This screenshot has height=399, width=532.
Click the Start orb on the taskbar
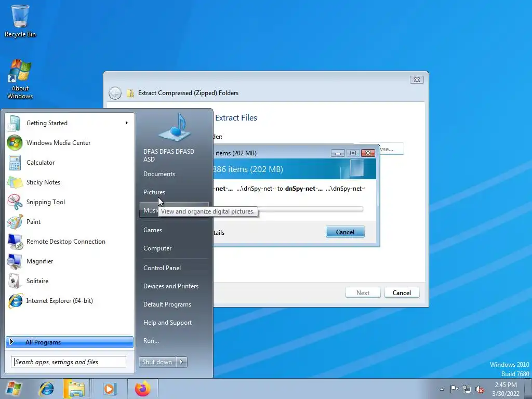tap(14, 389)
